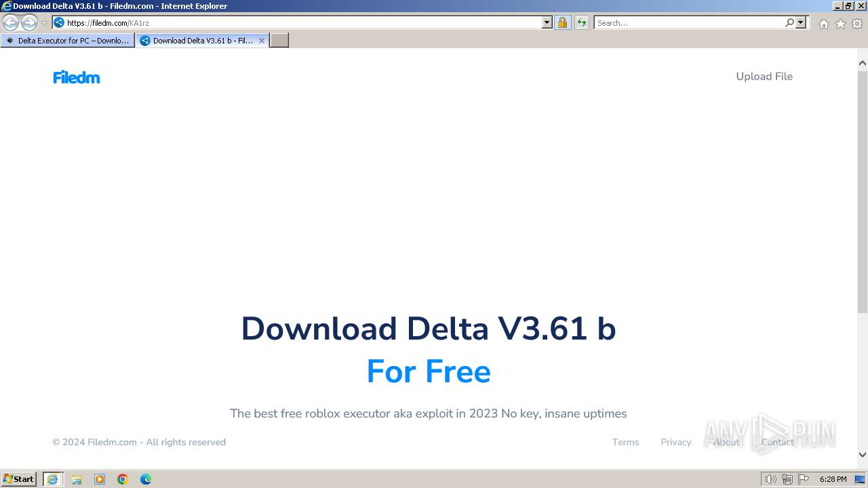Open a new blank tab

tap(279, 40)
